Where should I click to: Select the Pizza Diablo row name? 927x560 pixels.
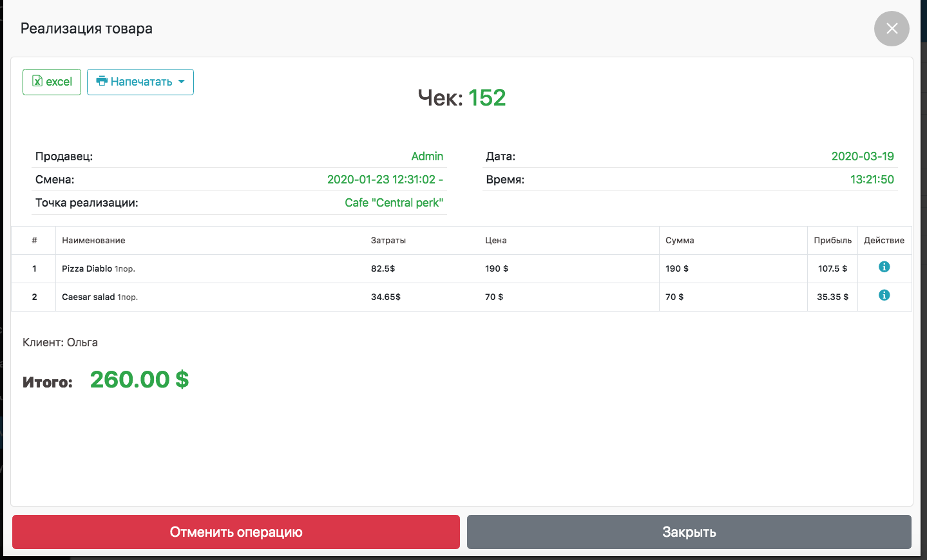(x=87, y=268)
